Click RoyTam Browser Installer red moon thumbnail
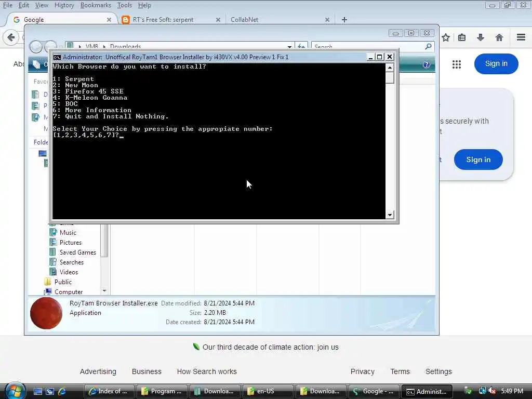The image size is (532, 399). pyautogui.click(x=46, y=313)
